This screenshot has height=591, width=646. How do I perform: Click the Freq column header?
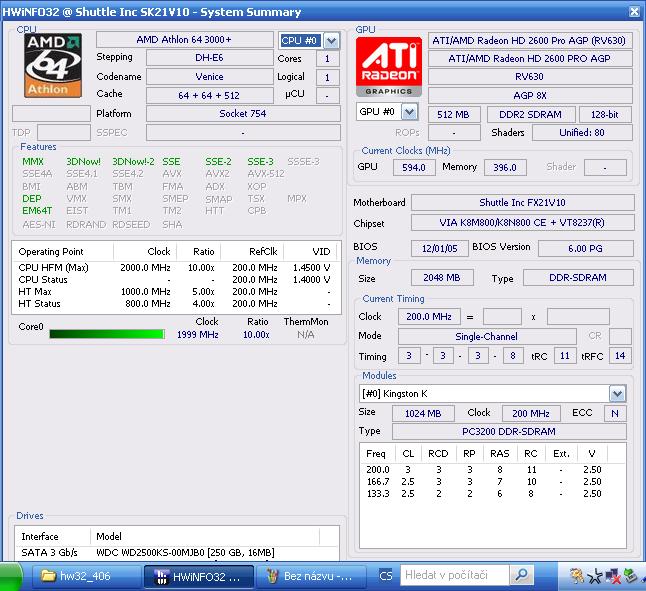click(377, 453)
